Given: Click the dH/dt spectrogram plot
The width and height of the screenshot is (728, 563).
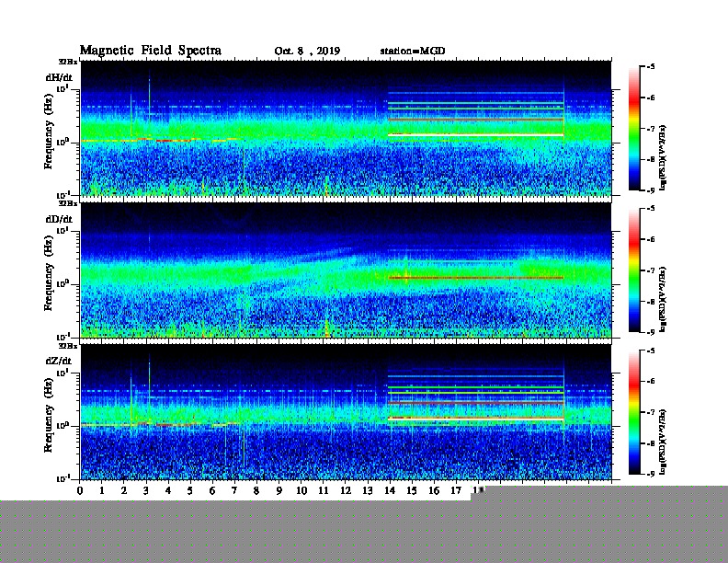Looking at the screenshot, I should pyautogui.click(x=346, y=128).
